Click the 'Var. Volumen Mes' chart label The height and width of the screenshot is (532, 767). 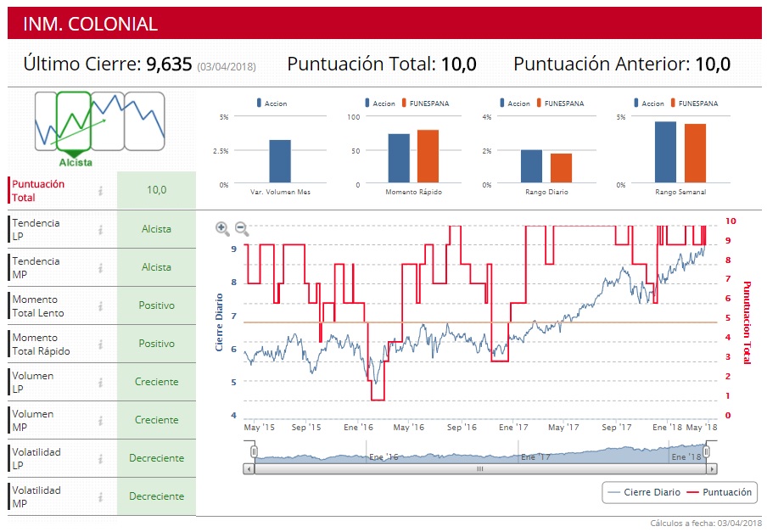pos(280,192)
